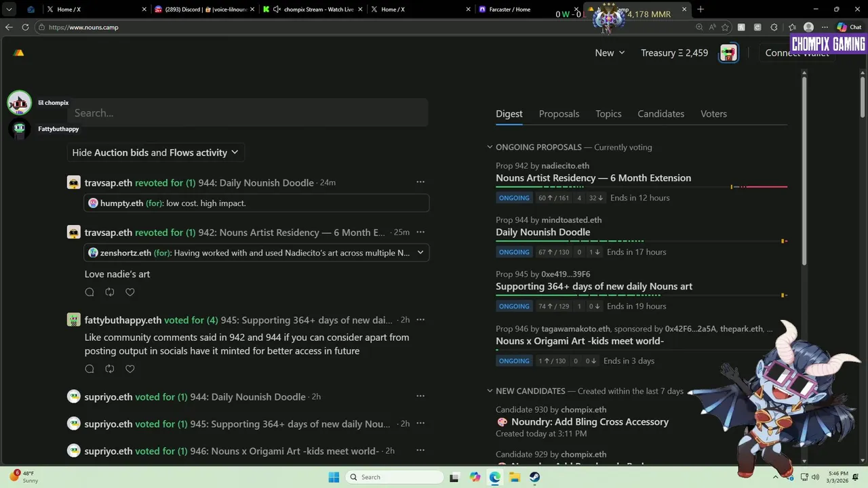Open Copilot Chat button in Edge

point(849,27)
